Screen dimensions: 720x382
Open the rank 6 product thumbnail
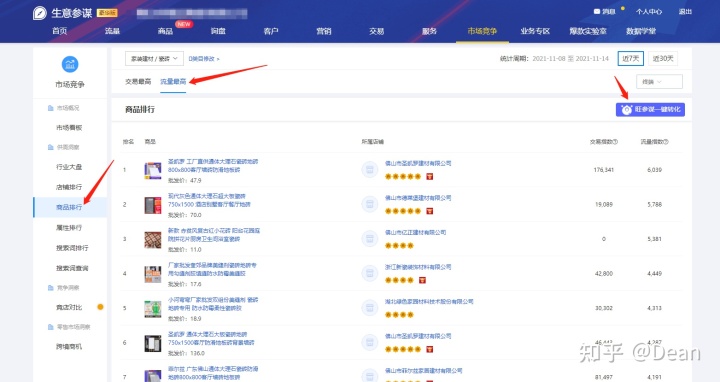coord(153,343)
